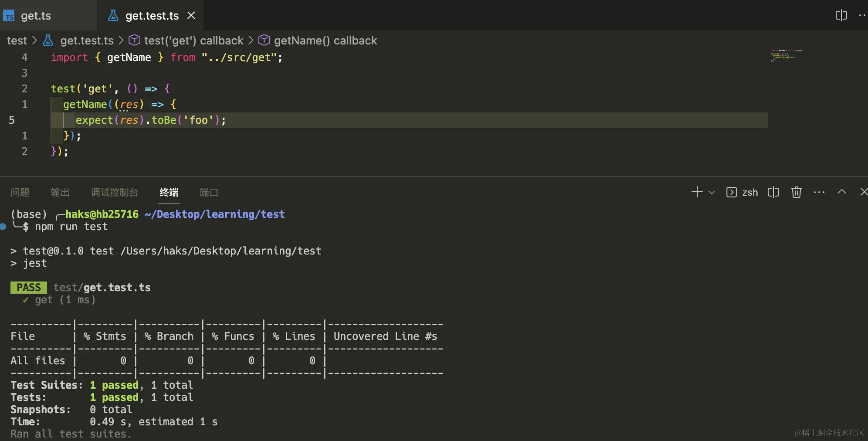868x441 pixels.
Task: Open test('get') callback breadcrumb
Action: 193,41
